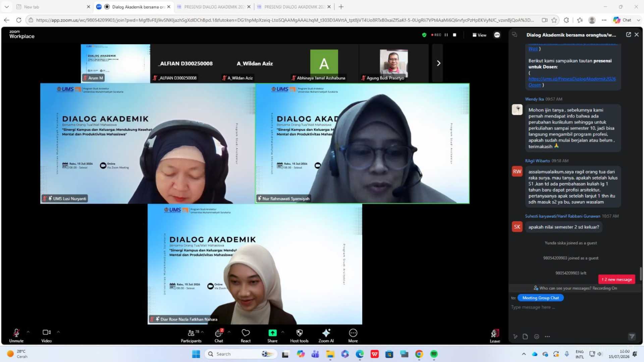Pop out the chat panel
Viewport: 644px width, 362px height.
(628, 35)
